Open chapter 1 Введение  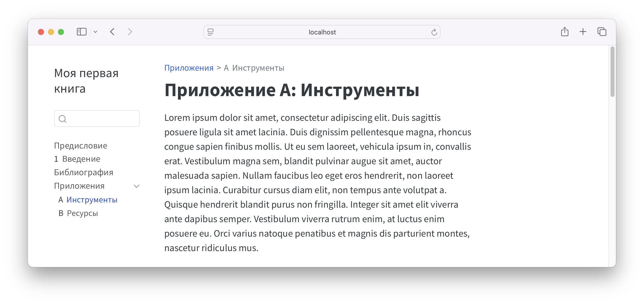click(77, 159)
